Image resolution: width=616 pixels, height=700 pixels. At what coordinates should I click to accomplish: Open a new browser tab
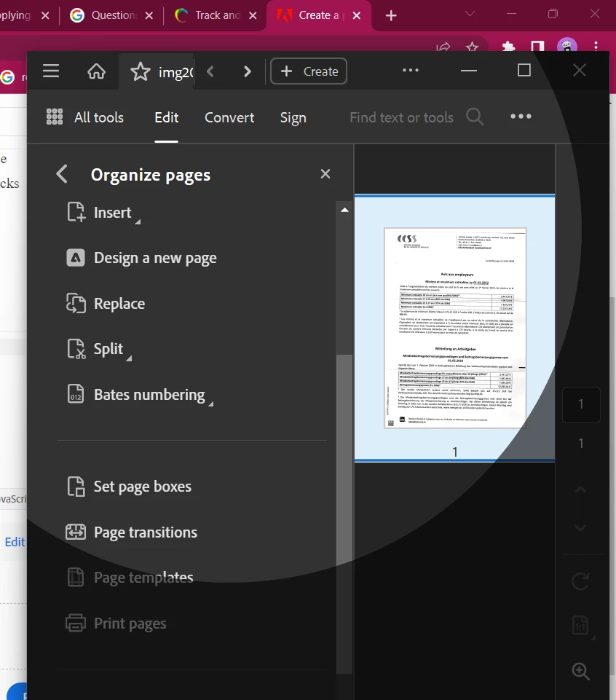pyautogui.click(x=391, y=15)
